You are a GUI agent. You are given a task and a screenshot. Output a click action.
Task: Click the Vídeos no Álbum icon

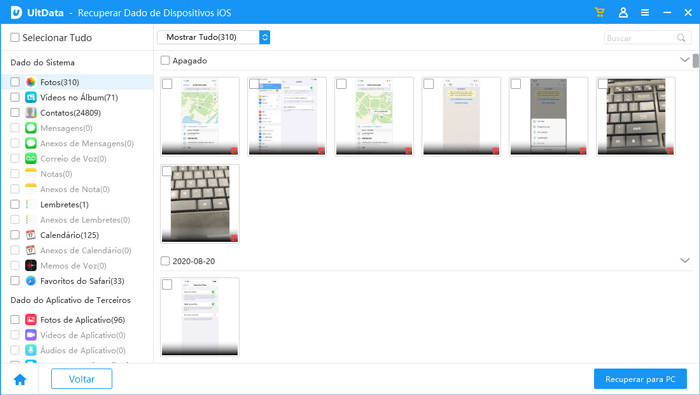click(x=31, y=97)
